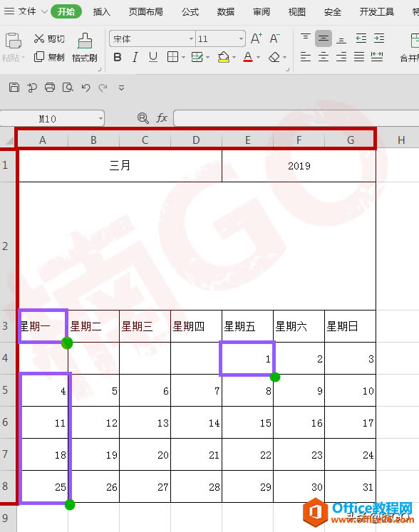
Task: Click Merge cells (合并) icon
Action: point(414,41)
